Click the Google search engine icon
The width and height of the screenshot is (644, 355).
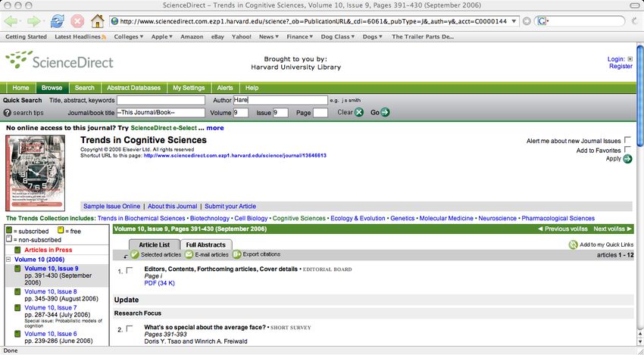click(542, 21)
